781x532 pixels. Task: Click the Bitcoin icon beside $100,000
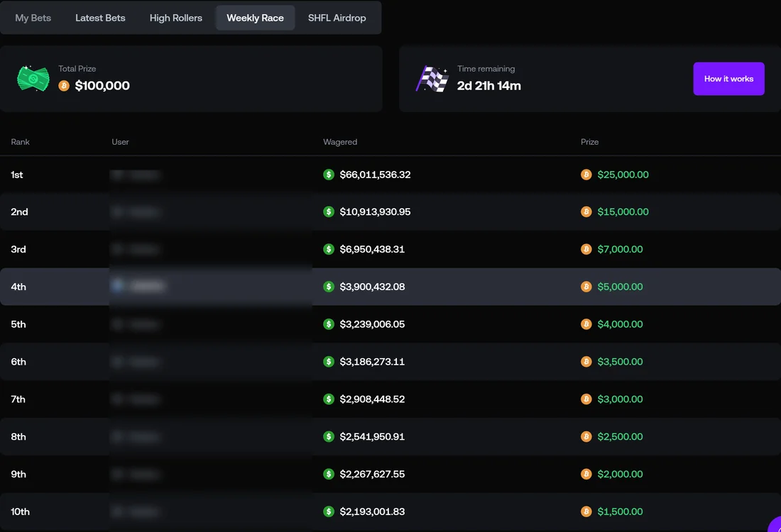click(x=64, y=86)
